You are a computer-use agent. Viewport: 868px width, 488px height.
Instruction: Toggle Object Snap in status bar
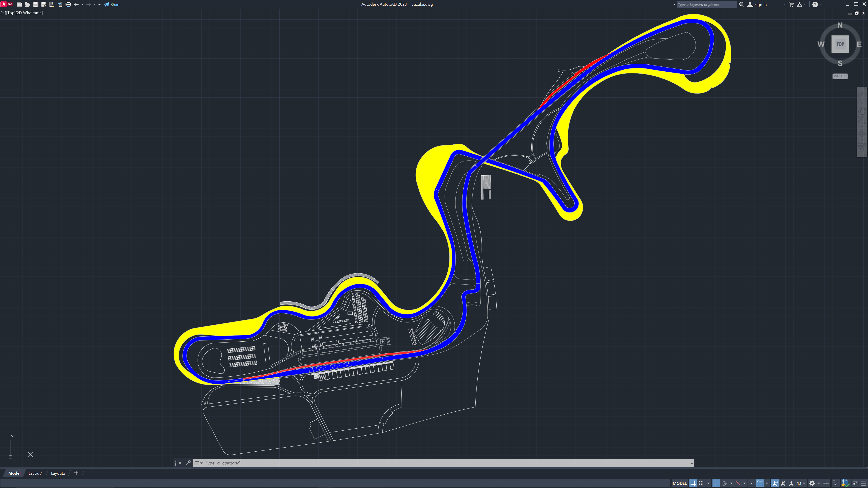[x=760, y=483]
